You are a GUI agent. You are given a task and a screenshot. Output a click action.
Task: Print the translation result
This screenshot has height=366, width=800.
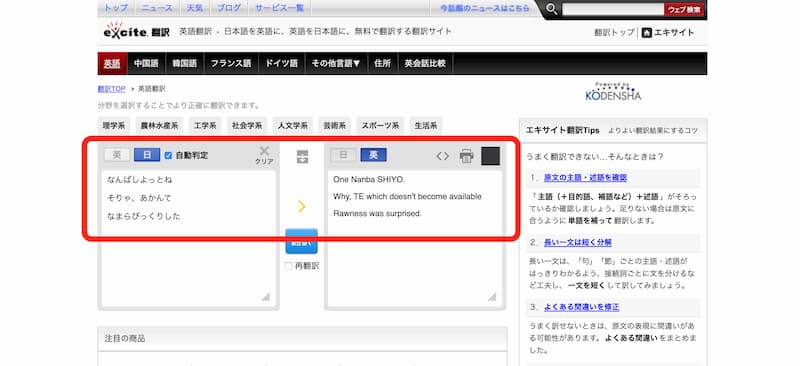coord(466,156)
